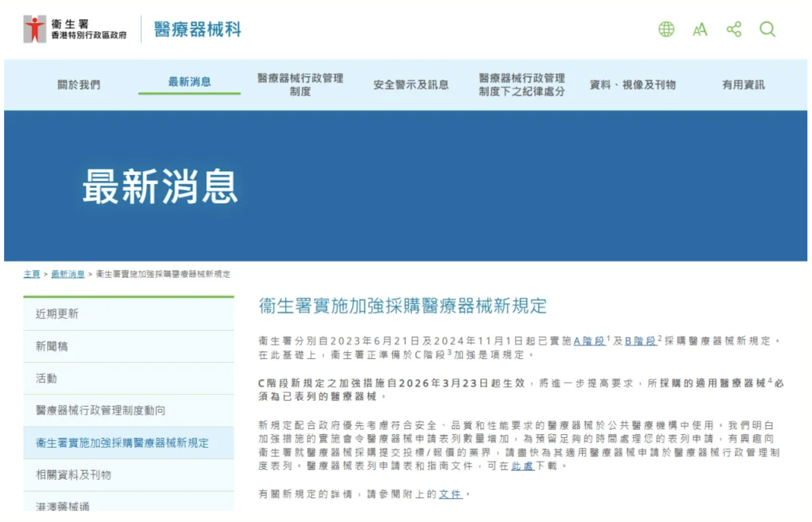Open the 有用資訊 navigation item
The width and height of the screenshot is (812, 522).
tap(743, 85)
